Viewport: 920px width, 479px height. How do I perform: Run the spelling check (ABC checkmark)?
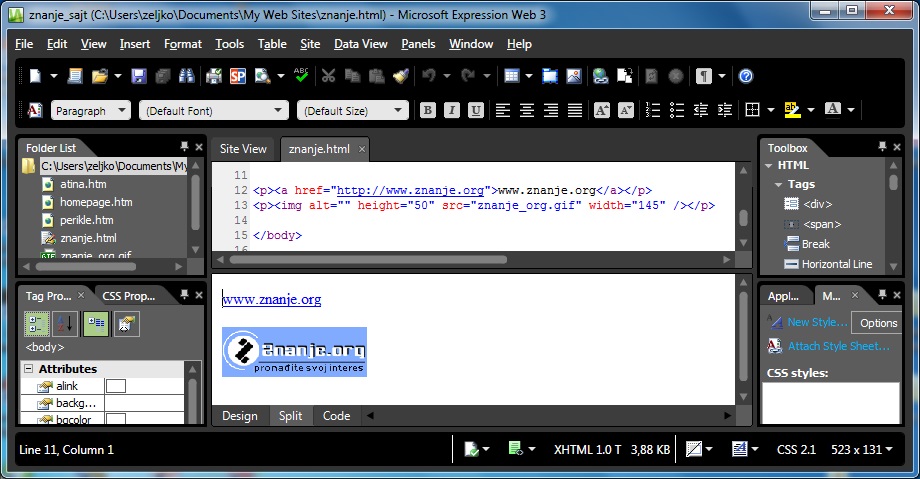point(302,76)
